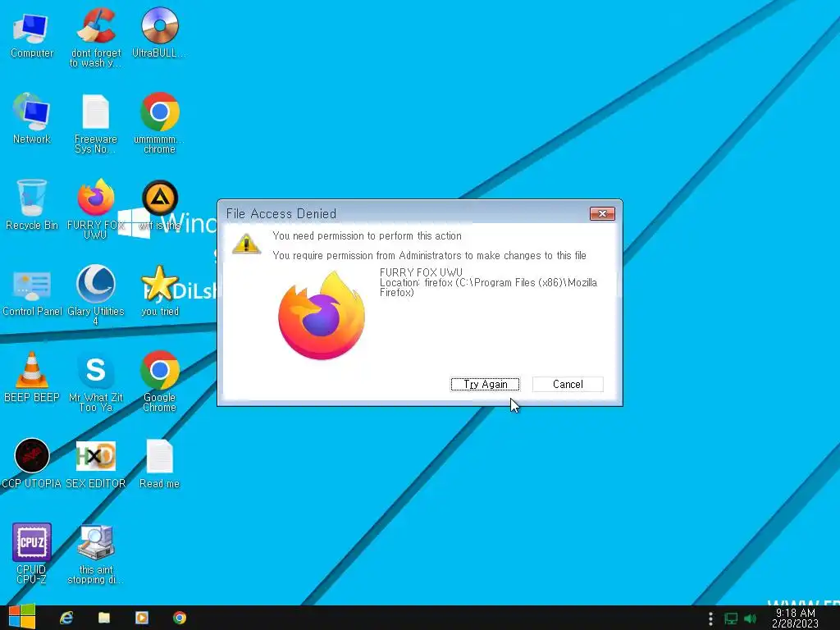Screen dimensions: 840x630
Task: Show hidden tray icons via dots
Action: pos(711,619)
